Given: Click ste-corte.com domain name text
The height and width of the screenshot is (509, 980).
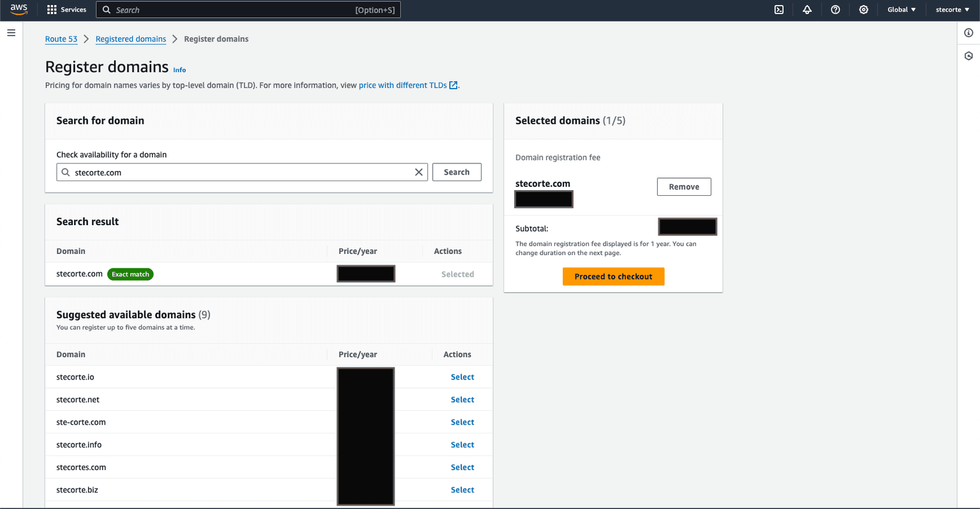Looking at the screenshot, I should pyautogui.click(x=81, y=422).
